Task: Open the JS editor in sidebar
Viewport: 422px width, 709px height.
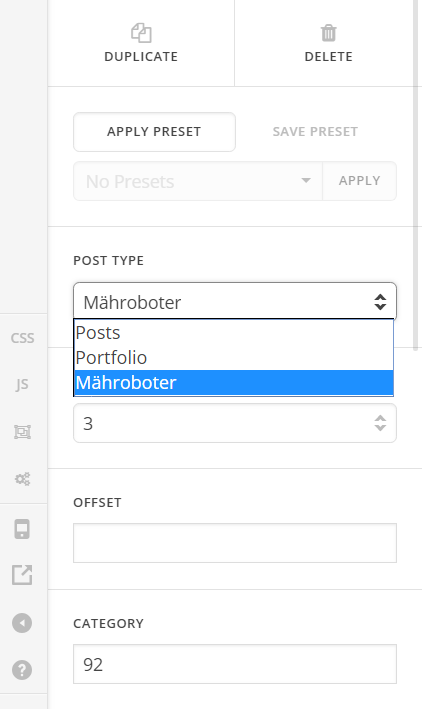Action: tap(22, 384)
